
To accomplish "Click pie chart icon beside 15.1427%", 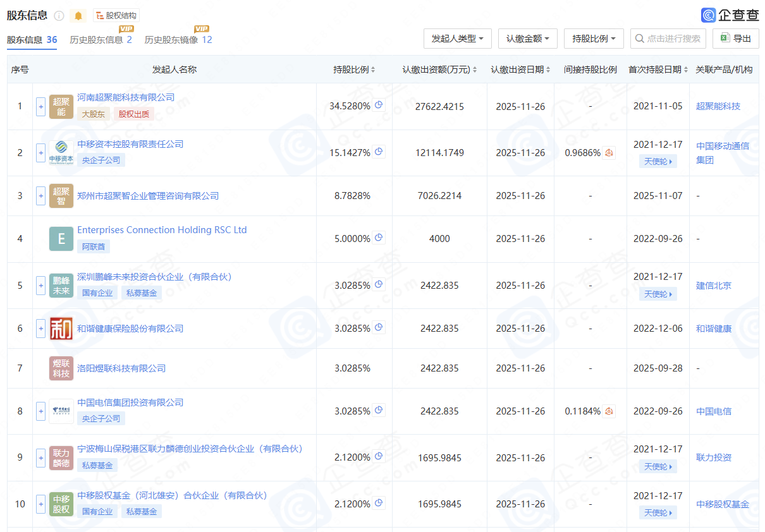I will 379,152.
